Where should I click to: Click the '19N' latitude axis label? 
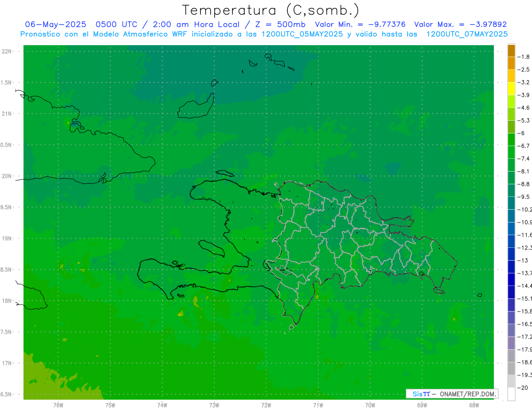[x=7, y=239]
